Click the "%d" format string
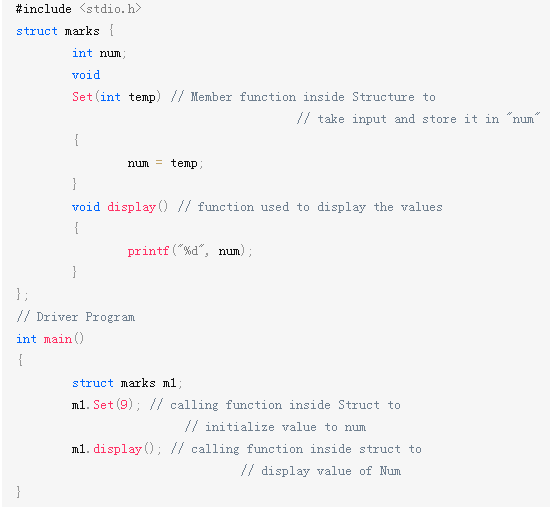 [191, 251]
